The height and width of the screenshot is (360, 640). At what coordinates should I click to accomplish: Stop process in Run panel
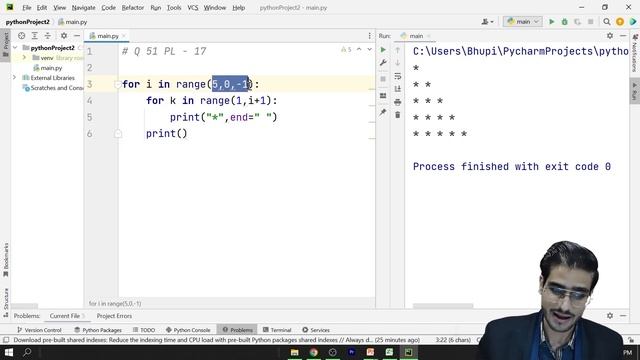point(383,79)
